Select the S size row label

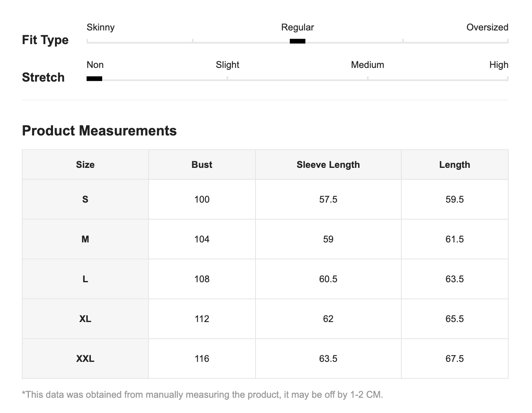tap(85, 199)
